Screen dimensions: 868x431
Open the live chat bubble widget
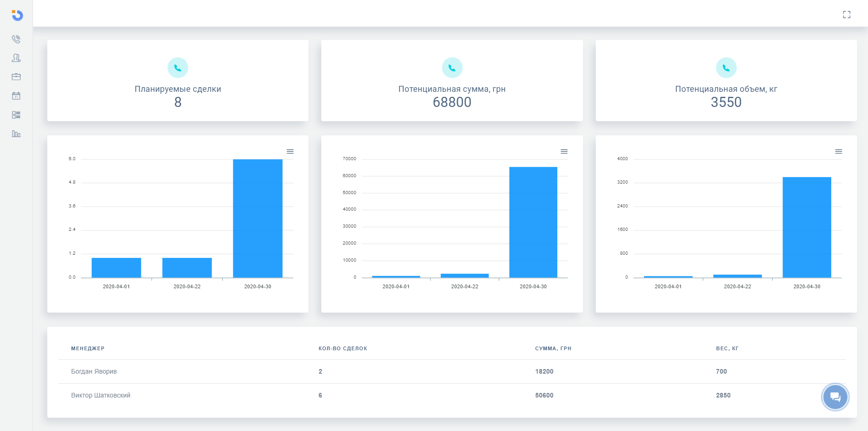point(835,397)
